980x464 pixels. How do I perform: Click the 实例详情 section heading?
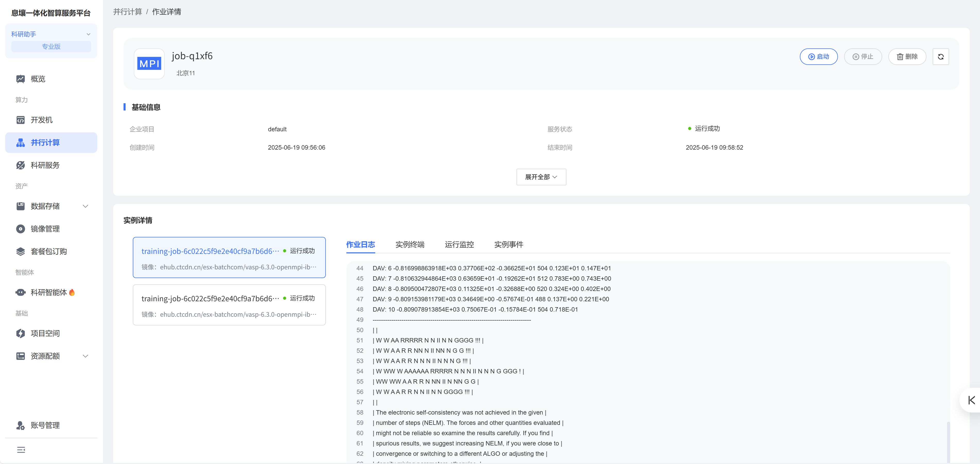(138, 220)
